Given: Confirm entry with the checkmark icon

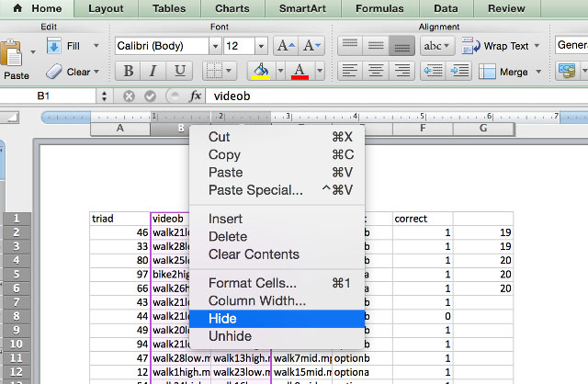Looking at the screenshot, I should pos(150,96).
